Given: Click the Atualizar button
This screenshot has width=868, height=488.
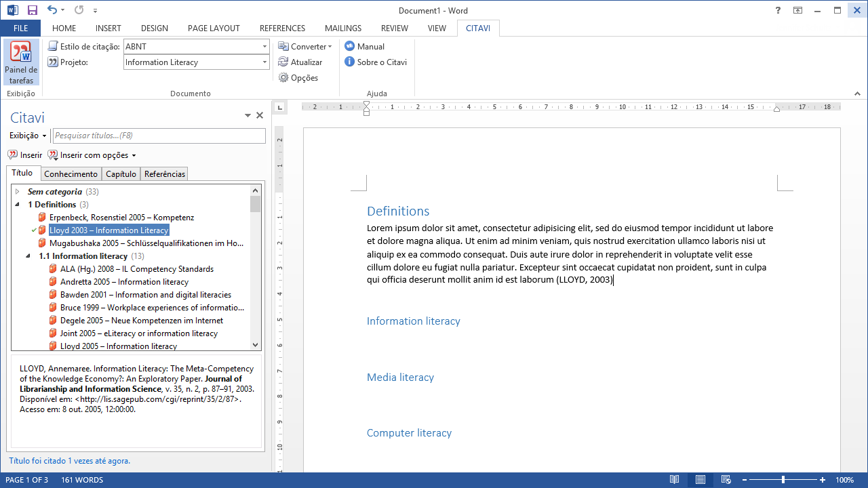Looking at the screenshot, I should pyautogui.click(x=300, y=62).
